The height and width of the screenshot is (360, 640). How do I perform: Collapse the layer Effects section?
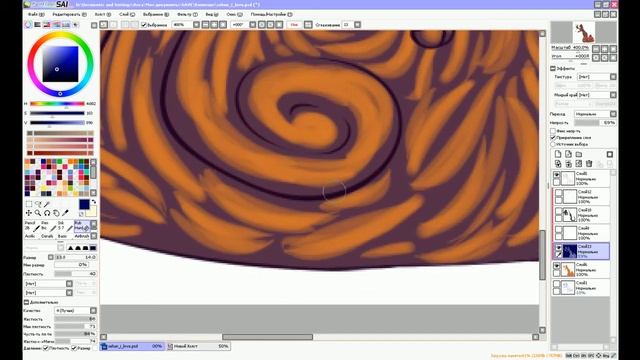(x=553, y=68)
